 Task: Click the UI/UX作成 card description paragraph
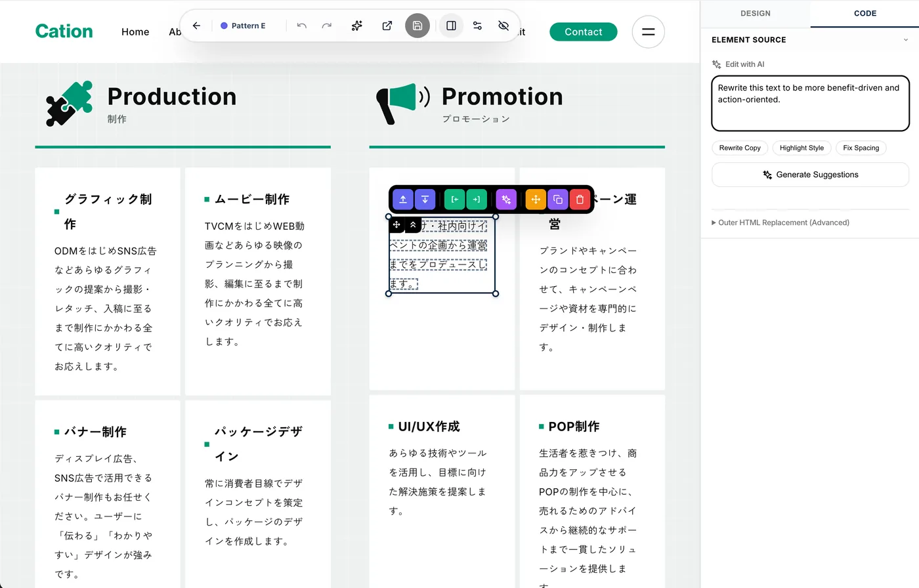click(438, 482)
